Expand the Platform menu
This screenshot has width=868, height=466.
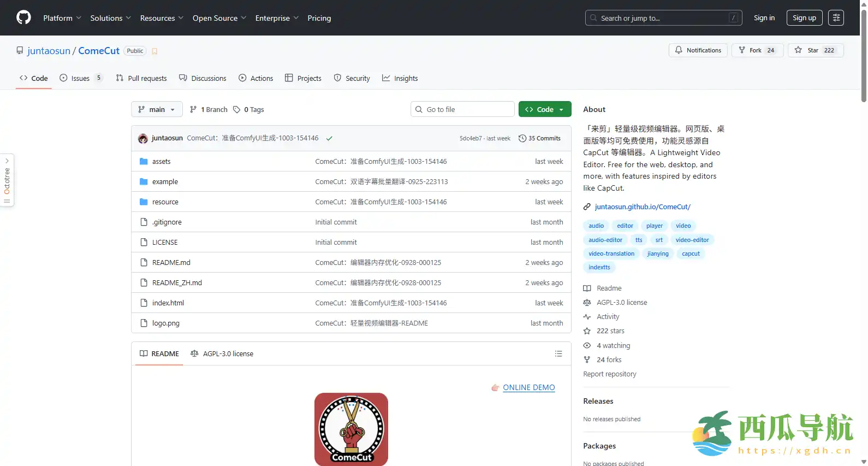point(62,18)
